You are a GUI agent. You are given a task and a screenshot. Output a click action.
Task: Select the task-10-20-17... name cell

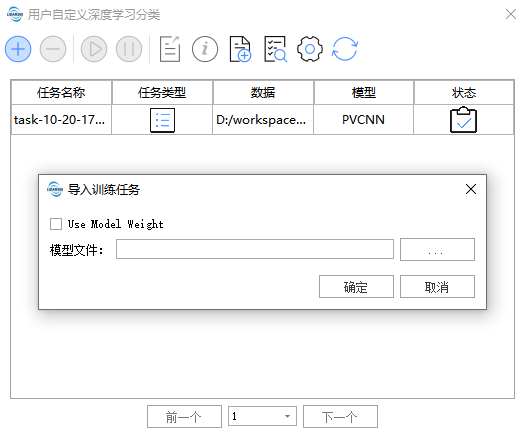61,120
